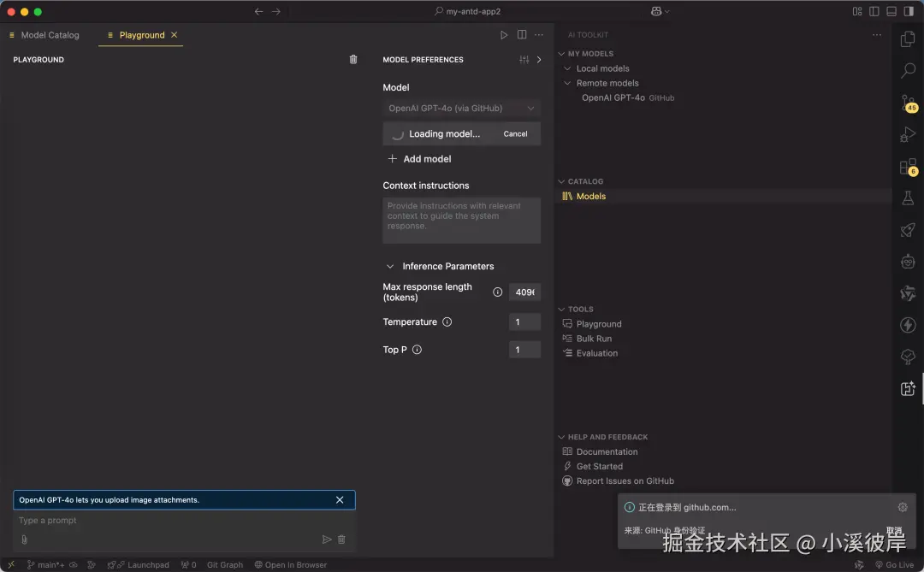Close the Playground tab
The width and height of the screenshot is (924, 572).
174,35
